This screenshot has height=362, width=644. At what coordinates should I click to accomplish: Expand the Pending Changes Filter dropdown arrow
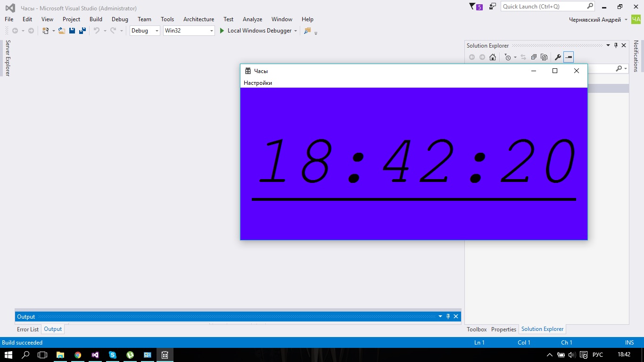coord(515,57)
